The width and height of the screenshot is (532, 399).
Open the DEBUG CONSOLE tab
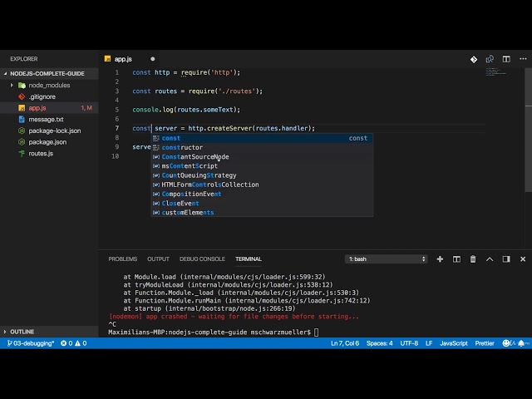tap(202, 259)
